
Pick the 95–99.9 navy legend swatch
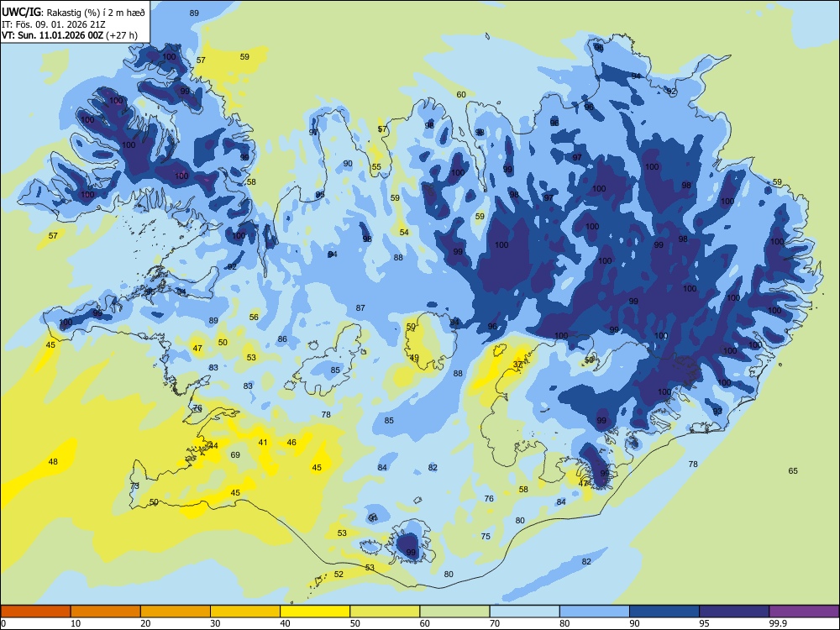(x=734, y=612)
